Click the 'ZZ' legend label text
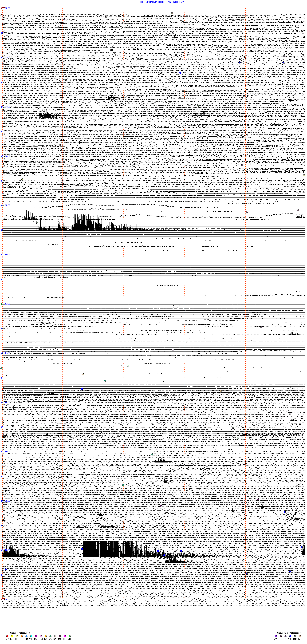Viewport: 307px width, 644px height. (x=276, y=639)
